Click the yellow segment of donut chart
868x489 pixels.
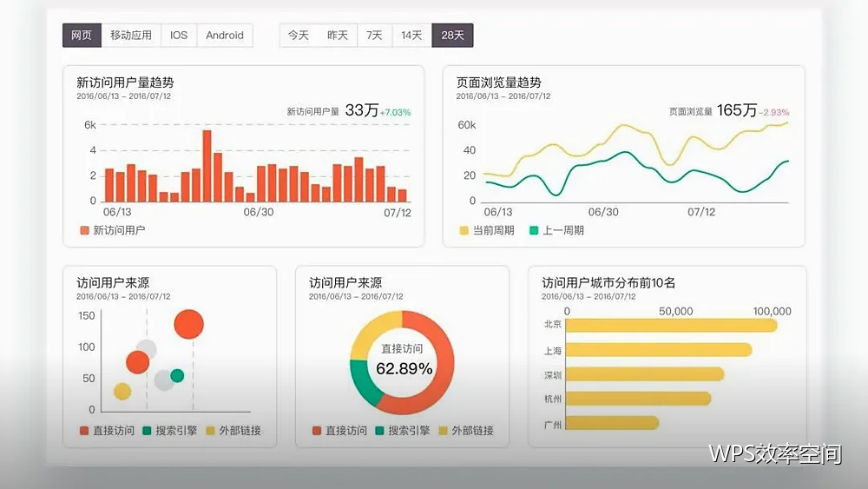click(x=373, y=333)
